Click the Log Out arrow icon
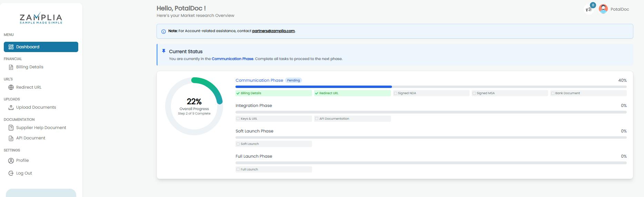The image size is (644, 197). 11,174
